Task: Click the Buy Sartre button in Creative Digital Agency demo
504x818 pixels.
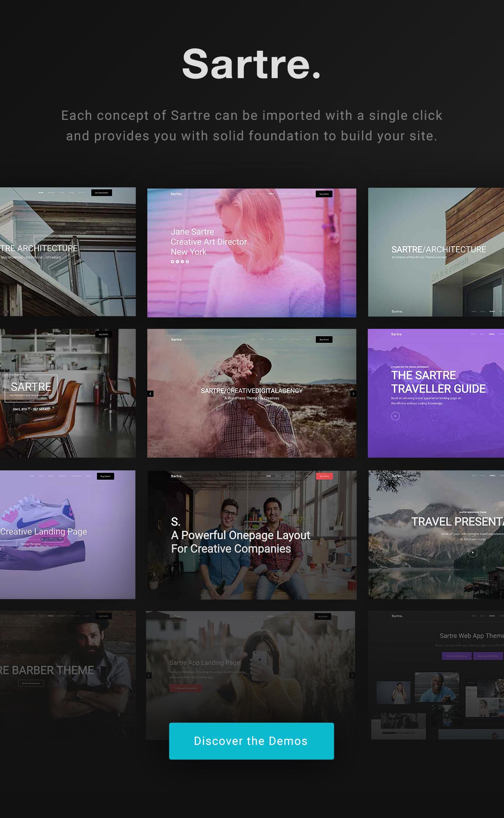Action: [324, 339]
